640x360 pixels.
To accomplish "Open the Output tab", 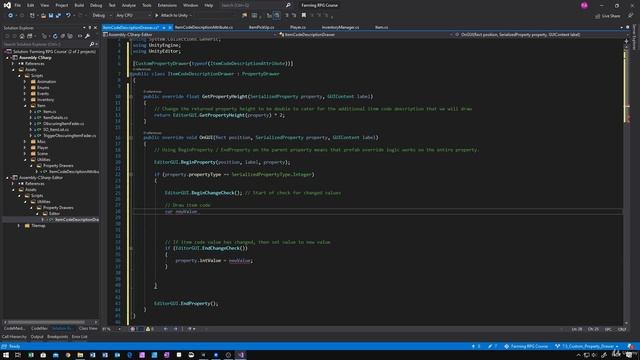I will [x=37, y=337].
